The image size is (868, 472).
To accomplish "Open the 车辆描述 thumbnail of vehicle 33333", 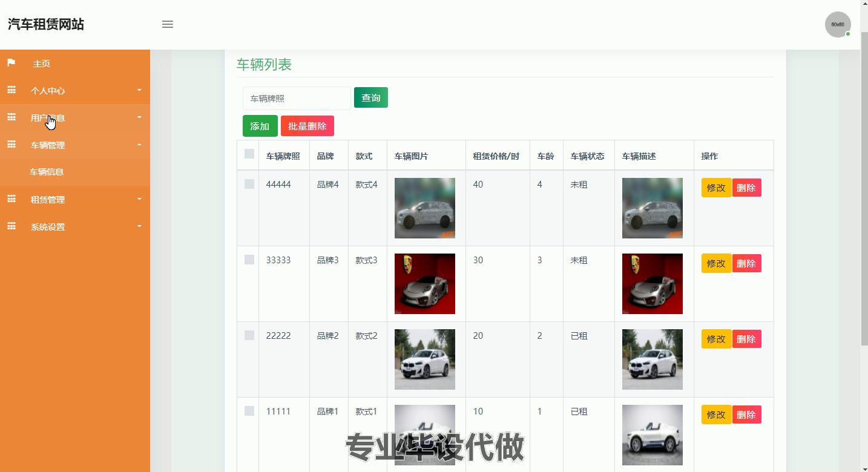I will 653,284.
